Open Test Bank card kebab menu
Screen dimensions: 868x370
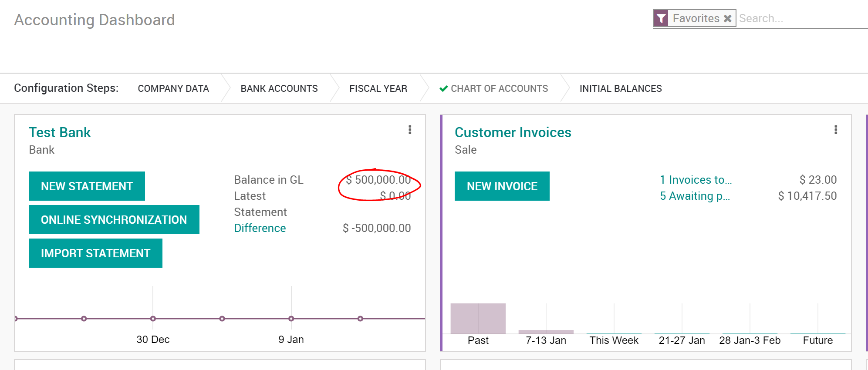click(410, 130)
